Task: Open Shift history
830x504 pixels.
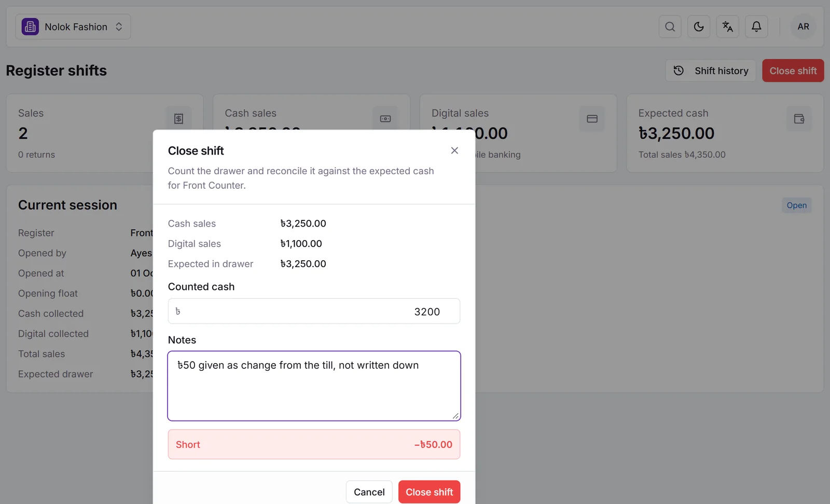Action: pyautogui.click(x=711, y=71)
